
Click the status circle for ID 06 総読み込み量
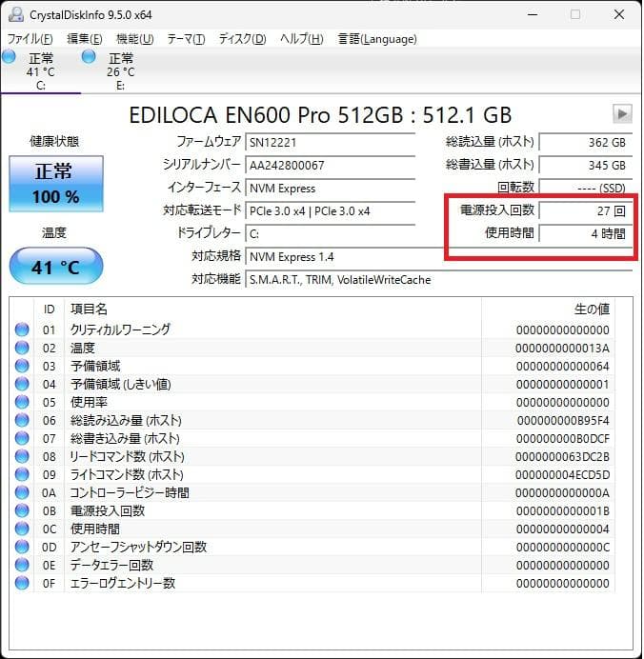[x=22, y=420]
